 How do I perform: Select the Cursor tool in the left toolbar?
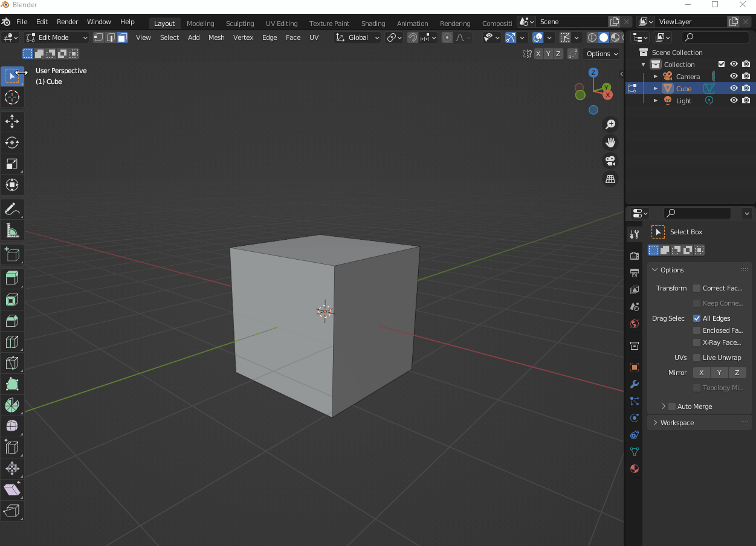pos(12,97)
